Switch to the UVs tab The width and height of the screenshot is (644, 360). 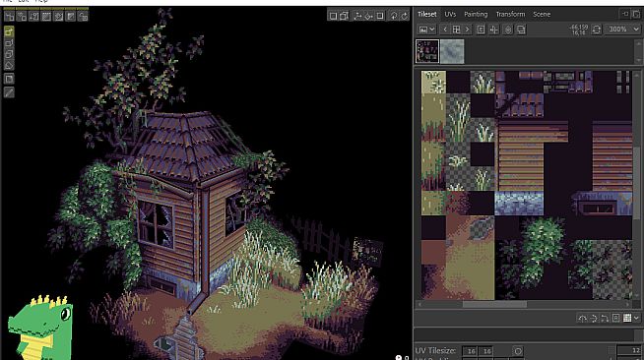coord(450,14)
